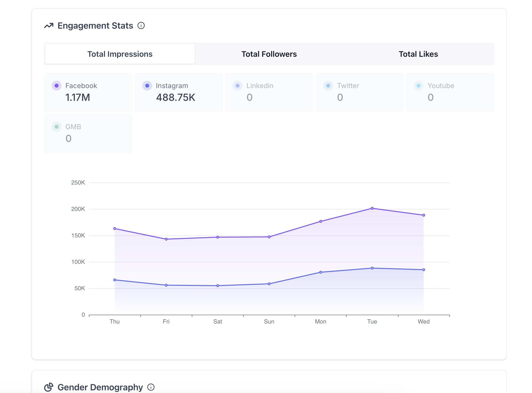Click the Mon axis label
Screen dimensions: 532x393
[x=321, y=322]
